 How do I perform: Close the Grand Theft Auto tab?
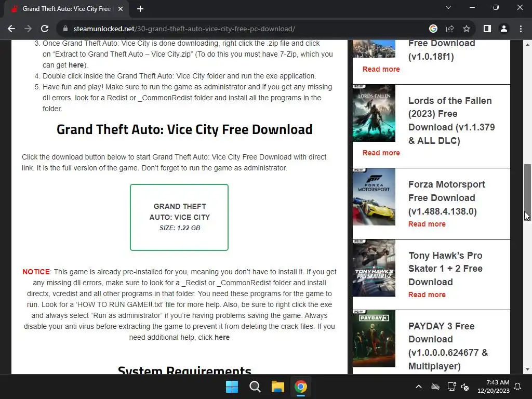coord(121,9)
